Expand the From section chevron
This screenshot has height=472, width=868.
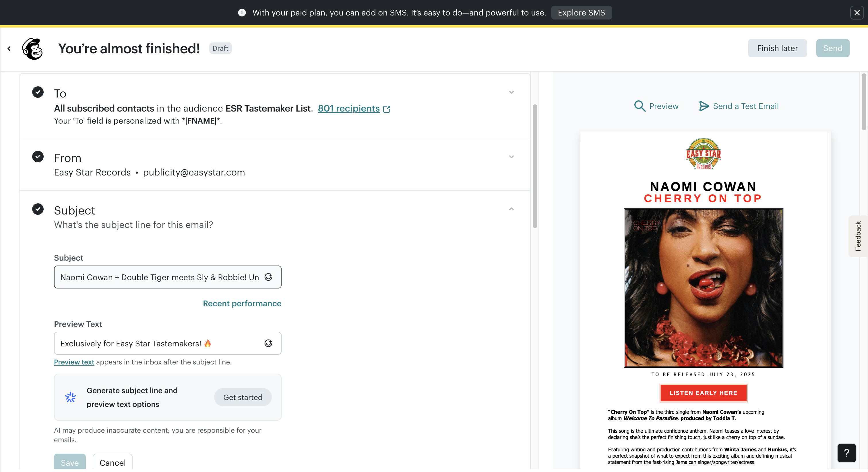(511, 157)
